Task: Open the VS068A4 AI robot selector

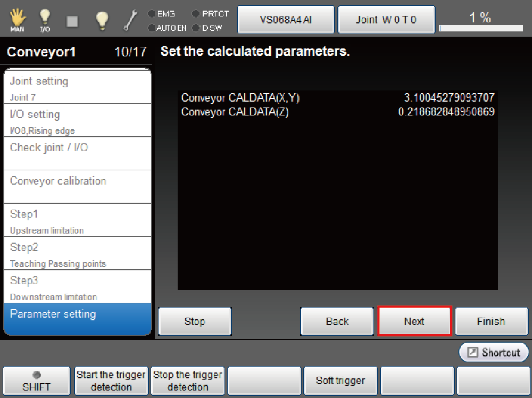Action: 286,20
